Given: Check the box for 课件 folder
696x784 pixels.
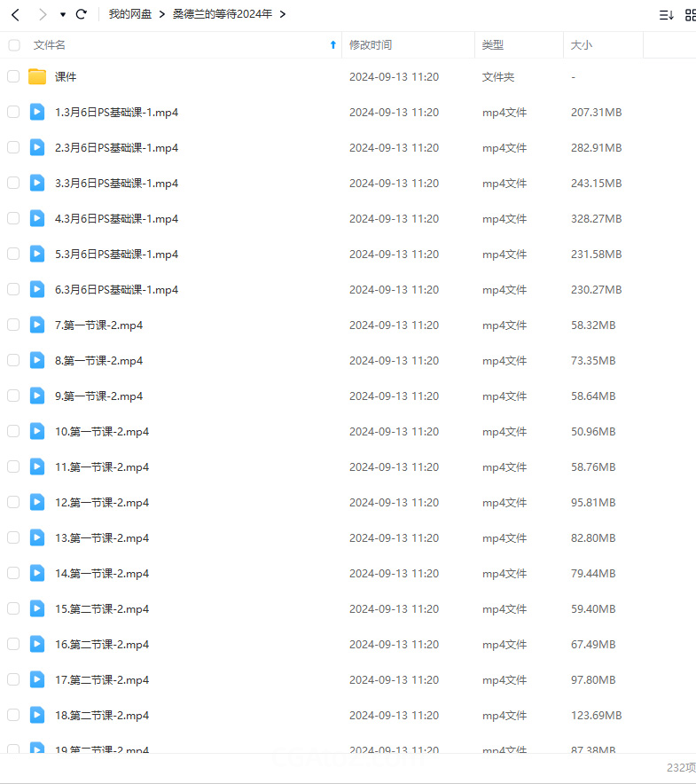Looking at the screenshot, I should [x=13, y=77].
